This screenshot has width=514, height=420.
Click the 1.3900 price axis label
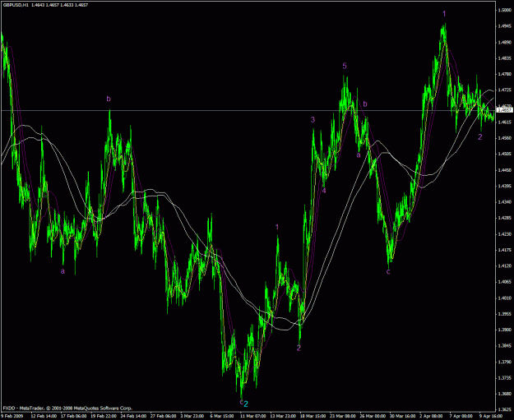click(505, 330)
